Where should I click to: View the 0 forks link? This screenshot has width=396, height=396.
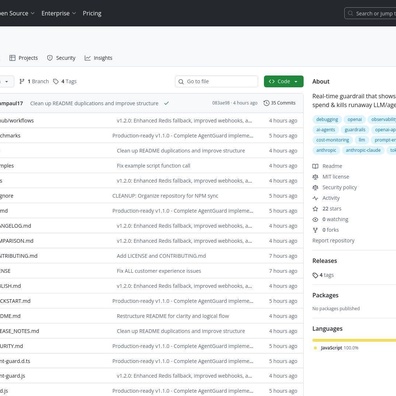330,230
